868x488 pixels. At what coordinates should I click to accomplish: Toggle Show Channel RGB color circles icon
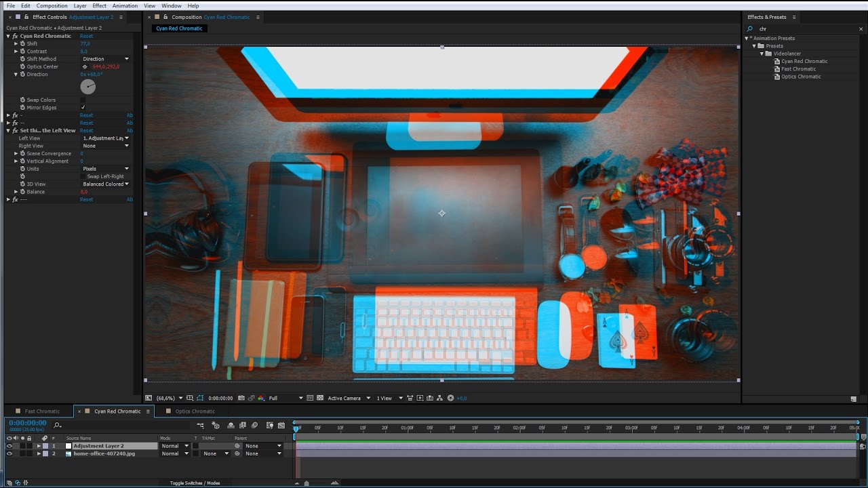pyautogui.click(x=261, y=398)
